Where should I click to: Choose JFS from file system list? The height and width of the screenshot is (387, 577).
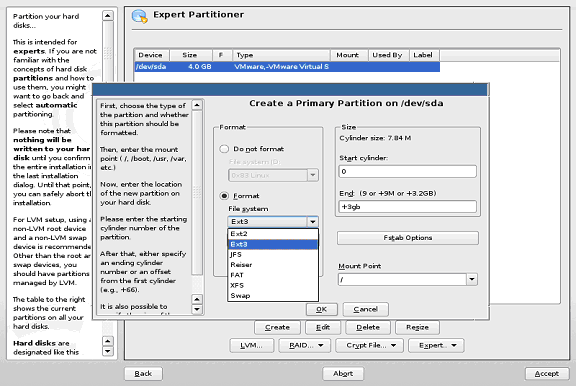tap(273, 255)
